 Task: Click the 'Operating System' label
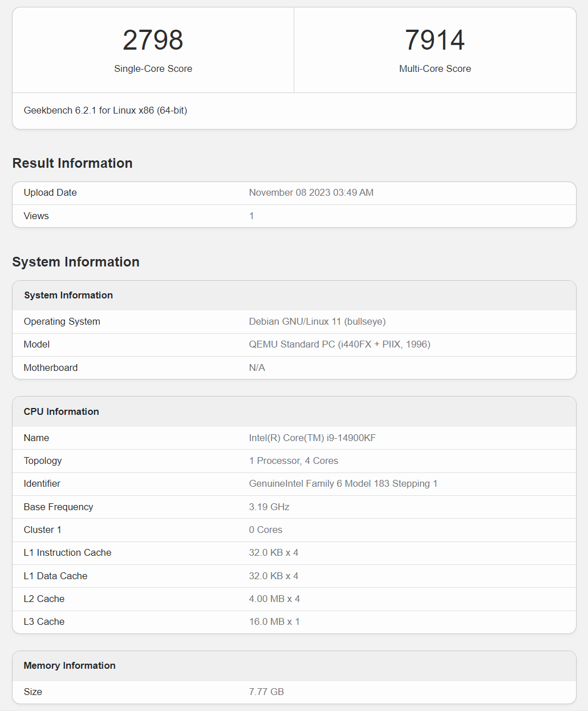point(62,321)
